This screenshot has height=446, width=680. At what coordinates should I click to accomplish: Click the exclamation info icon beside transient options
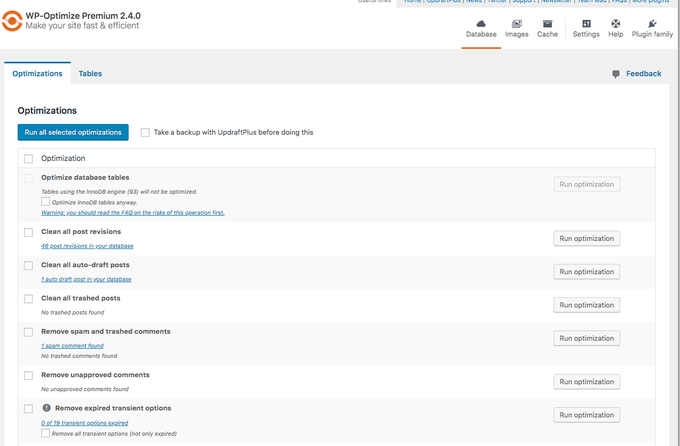pyautogui.click(x=46, y=408)
